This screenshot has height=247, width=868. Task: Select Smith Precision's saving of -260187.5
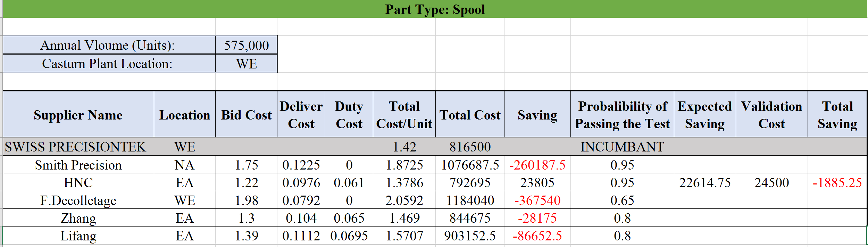pos(537,165)
